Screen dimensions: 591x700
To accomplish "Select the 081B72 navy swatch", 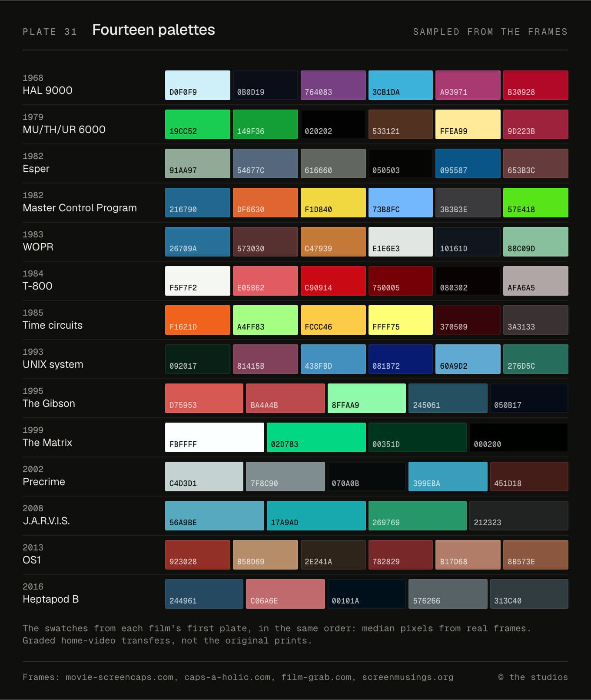I will [401, 359].
